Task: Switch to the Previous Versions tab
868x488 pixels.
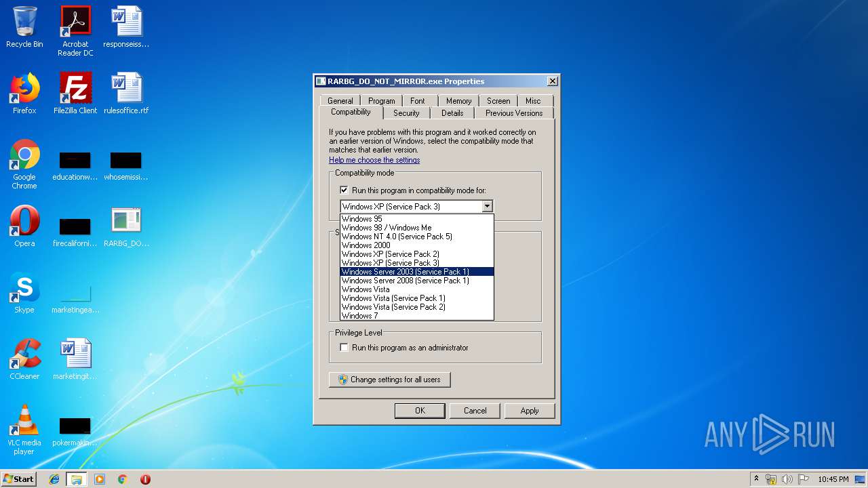Action: (514, 113)
